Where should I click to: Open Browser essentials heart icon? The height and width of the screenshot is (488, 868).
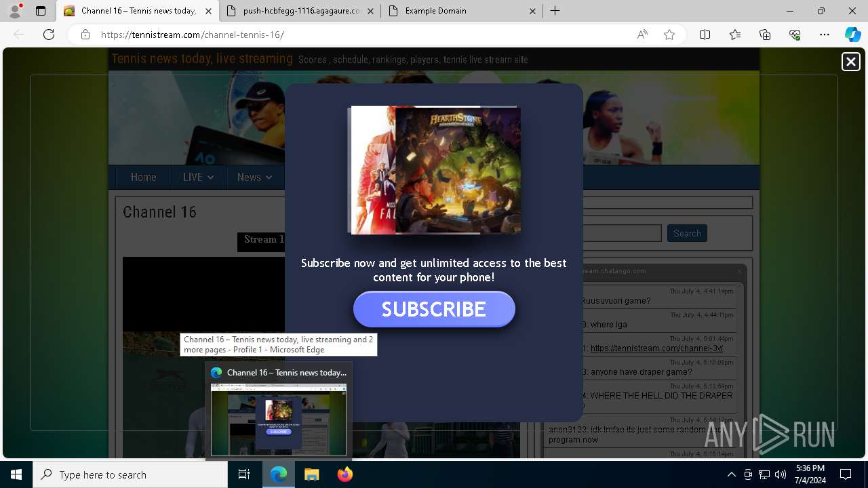click(x=795, y=35)
